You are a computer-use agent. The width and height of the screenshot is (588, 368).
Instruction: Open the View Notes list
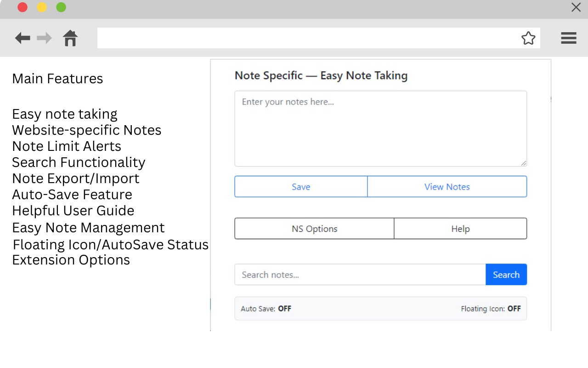click(x=447, y=187)
